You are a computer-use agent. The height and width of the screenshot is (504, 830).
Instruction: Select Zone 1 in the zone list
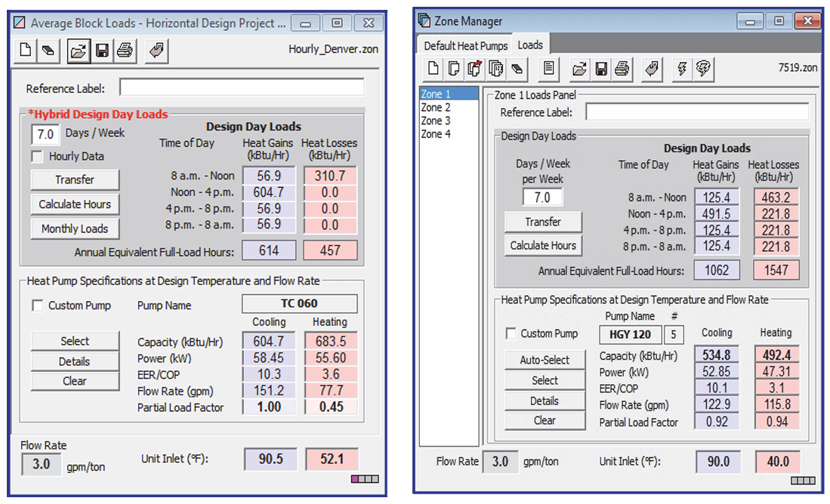click(449, 94)
